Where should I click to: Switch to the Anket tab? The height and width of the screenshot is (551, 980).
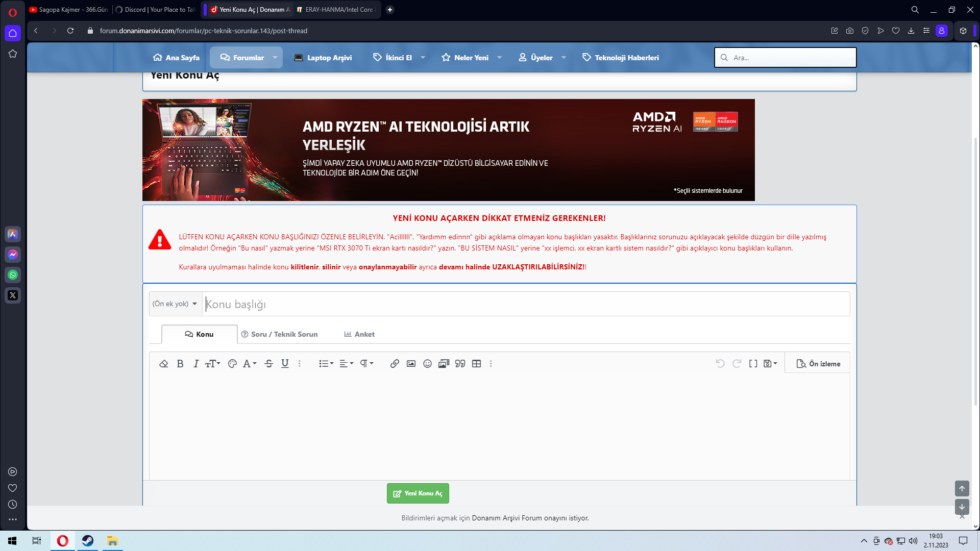click(x=359, y=334)
